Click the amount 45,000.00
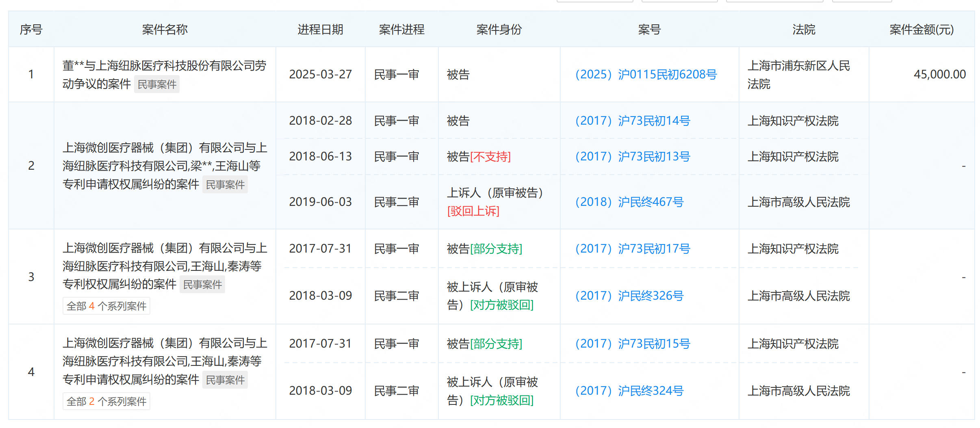 939,74
